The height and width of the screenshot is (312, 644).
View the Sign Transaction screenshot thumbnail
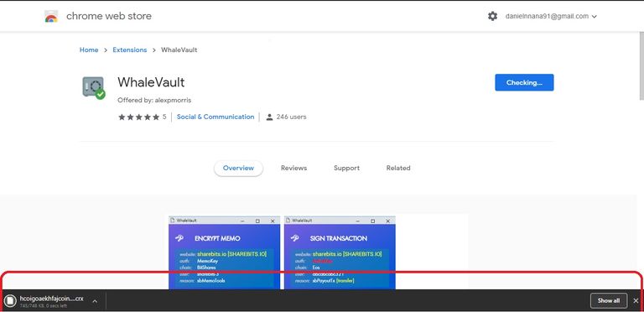click(x=340, y=253)
